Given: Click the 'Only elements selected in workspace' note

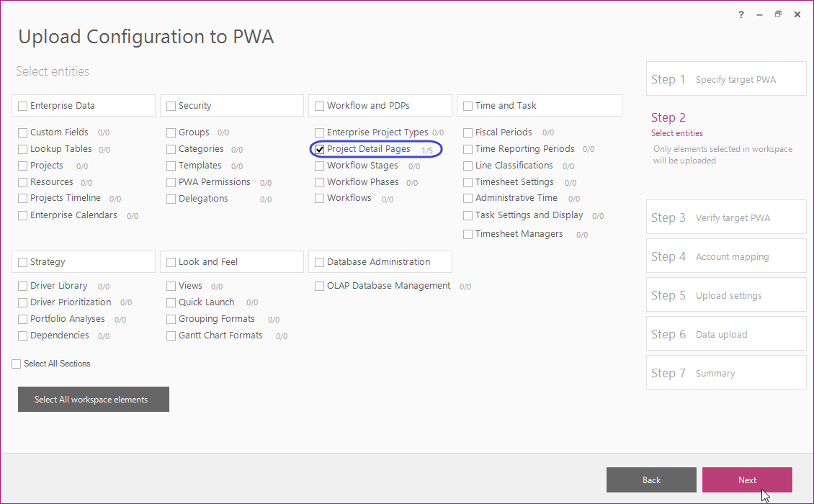Looking at the screenshot, I should [x=723, y=155].
